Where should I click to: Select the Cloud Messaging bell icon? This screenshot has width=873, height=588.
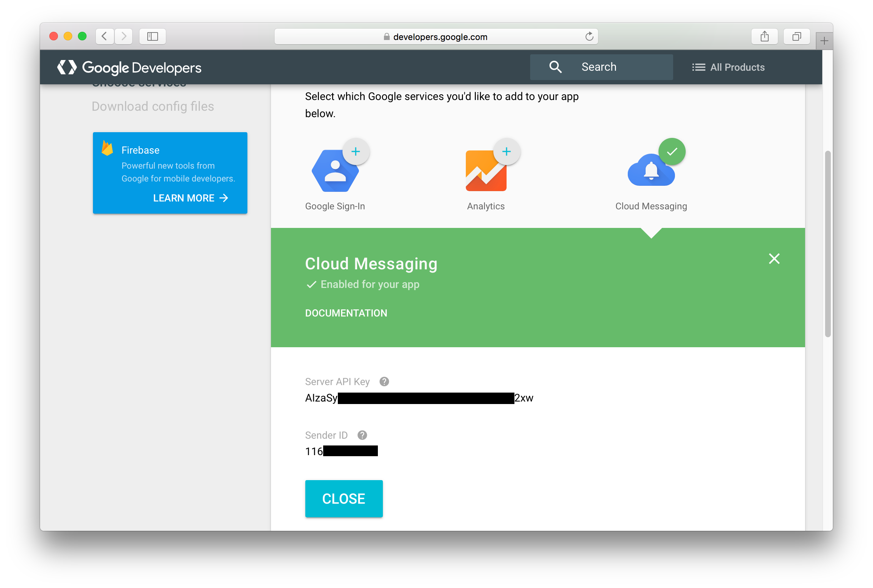(x=651, y=171)
